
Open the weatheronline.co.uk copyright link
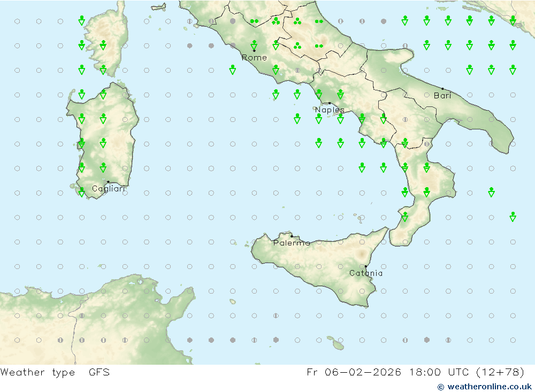(x=485, y=386)
